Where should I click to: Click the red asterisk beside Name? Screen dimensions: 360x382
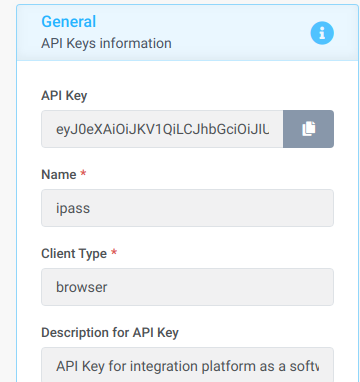(83, 173)
